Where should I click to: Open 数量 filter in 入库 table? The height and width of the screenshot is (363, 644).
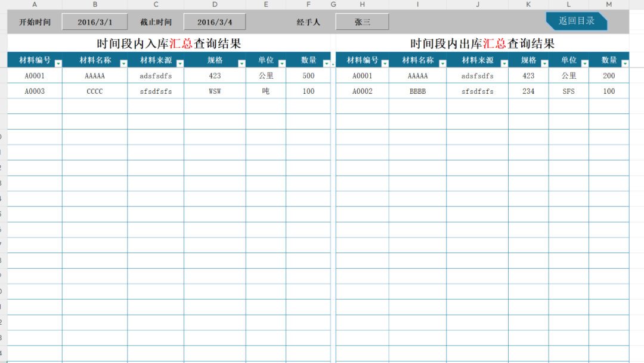click(x=327, y=63)
